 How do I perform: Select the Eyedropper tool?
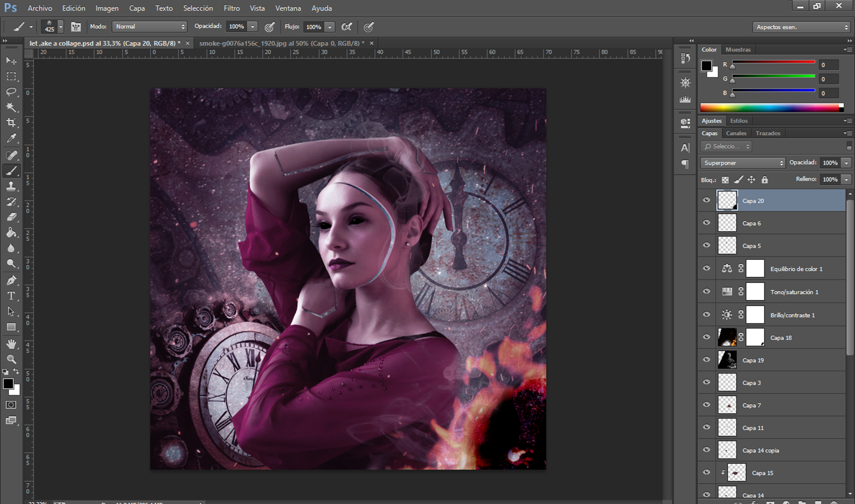click(11, 139)
